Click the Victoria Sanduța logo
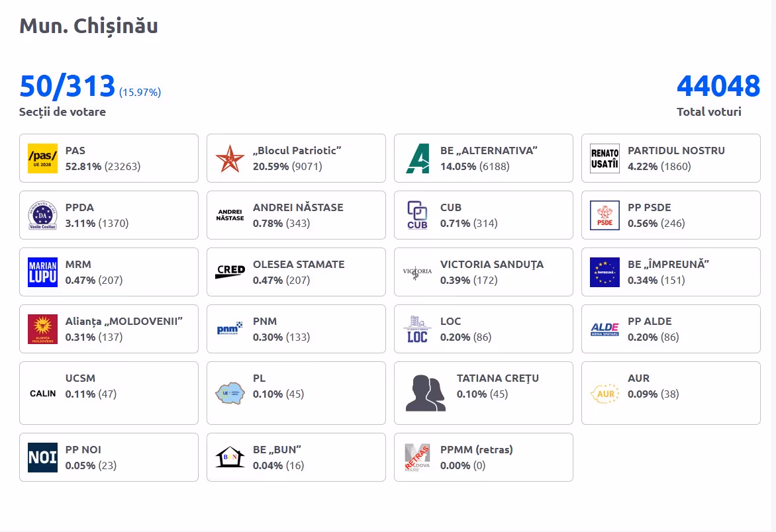Screen dimensions: 776x532 [x=417, y=271]
